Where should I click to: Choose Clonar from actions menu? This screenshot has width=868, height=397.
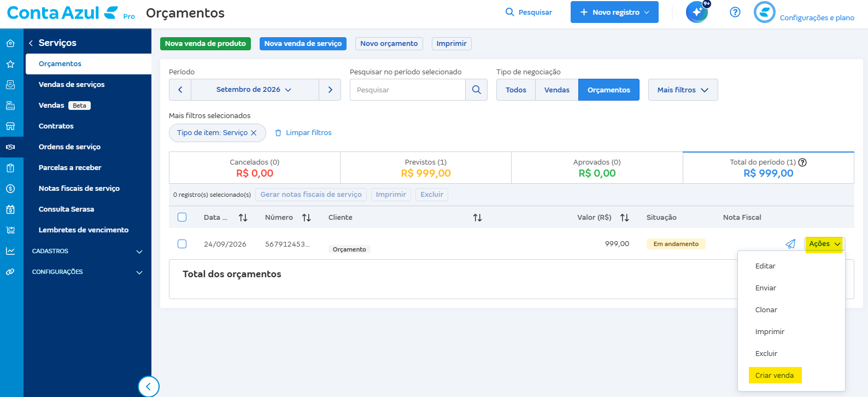click(766, 310)
